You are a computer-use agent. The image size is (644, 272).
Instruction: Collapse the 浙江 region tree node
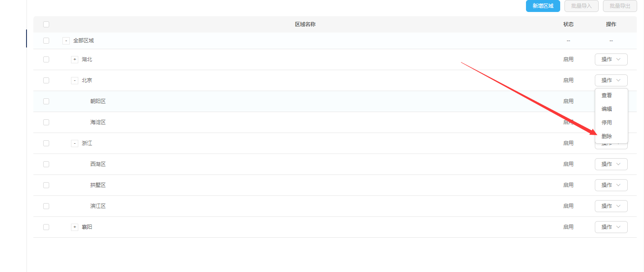74,143
